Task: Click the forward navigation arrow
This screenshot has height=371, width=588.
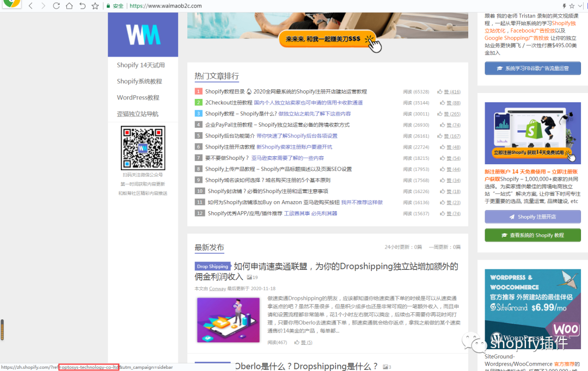Action: point(43,7)
